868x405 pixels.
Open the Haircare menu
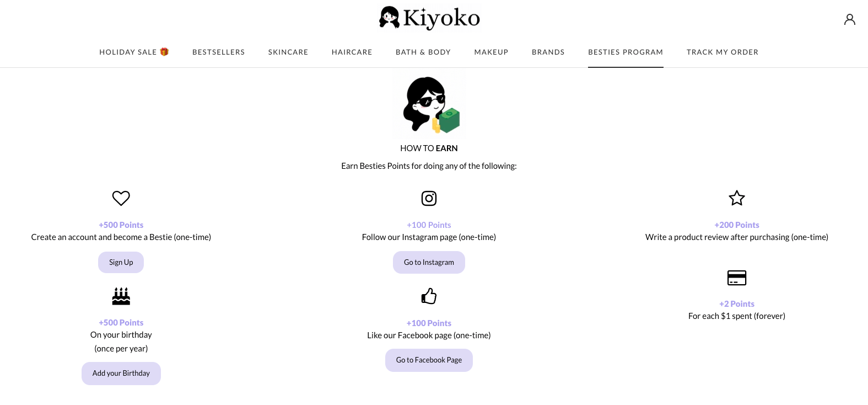click(x=352, y=52)
